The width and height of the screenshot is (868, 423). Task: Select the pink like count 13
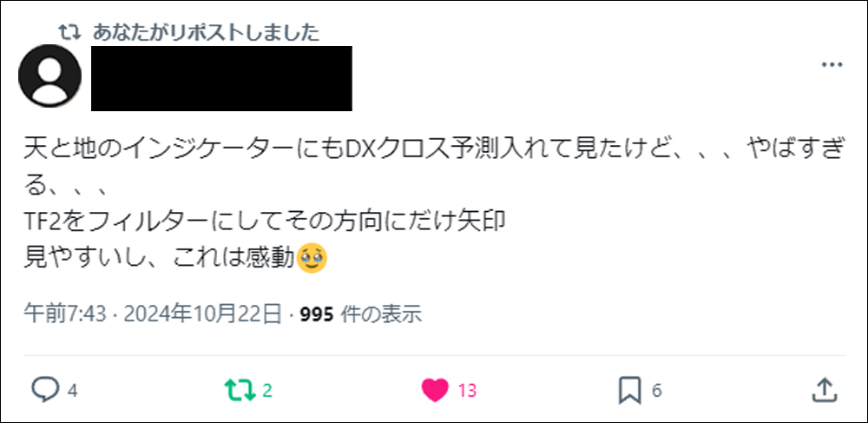click(x=467, y=392)
